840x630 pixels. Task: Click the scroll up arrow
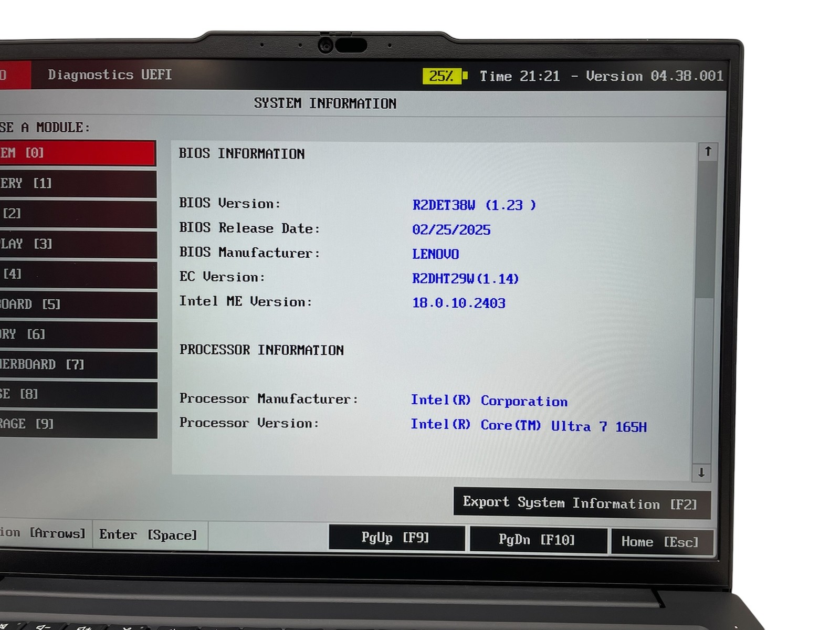pos(708,152)
